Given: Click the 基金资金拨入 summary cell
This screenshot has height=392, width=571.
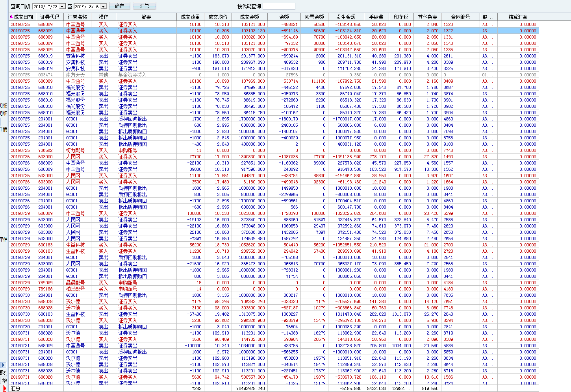Looking at the screenshot, I should pos(132,75).
